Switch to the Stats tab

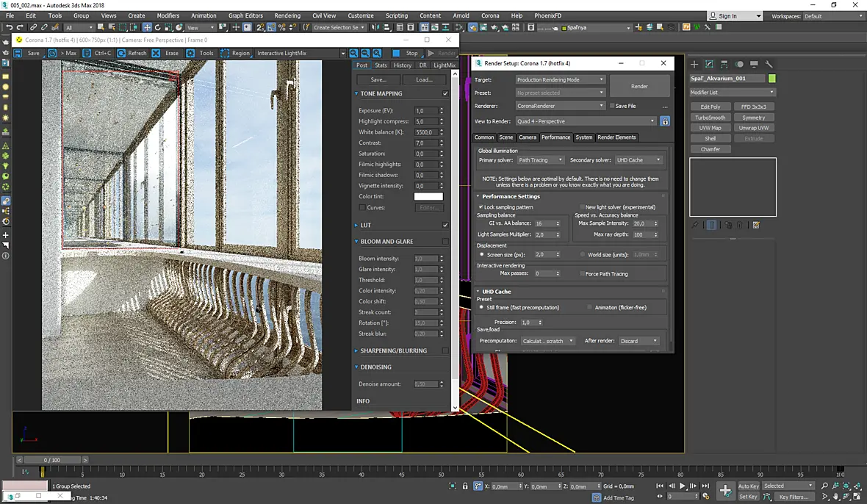click(381, 65)
